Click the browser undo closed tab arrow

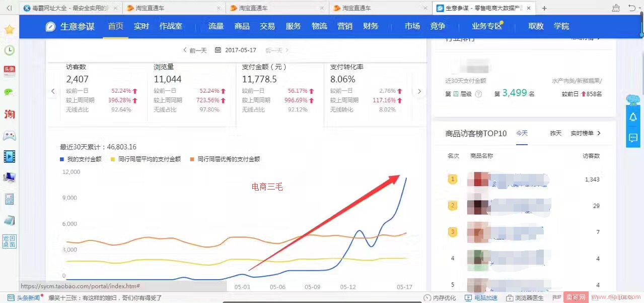(x=632, y=8)
